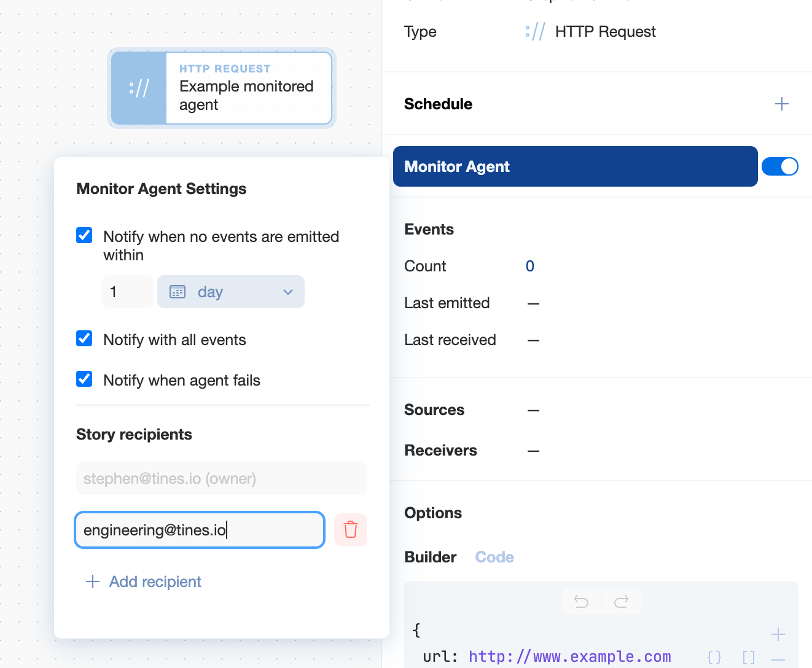
Task: Click the plus icon in the options builder
Action: pos(778,634)
